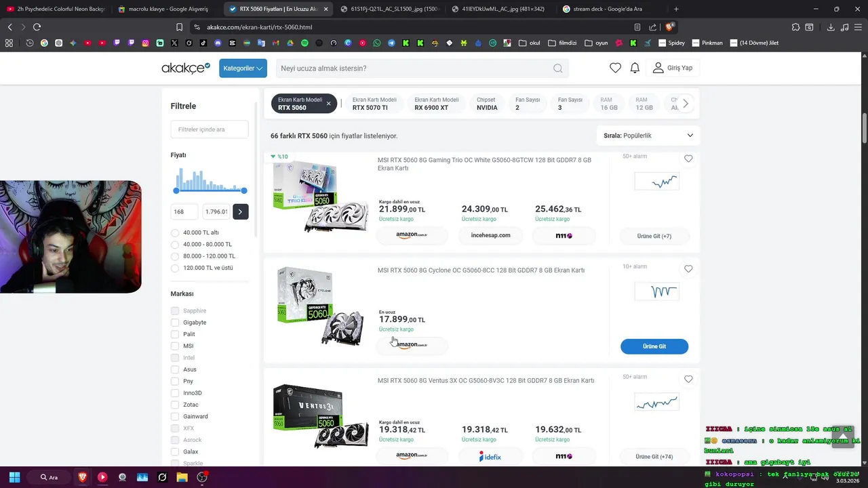Open the Windows Start menu

pos(14,477)
